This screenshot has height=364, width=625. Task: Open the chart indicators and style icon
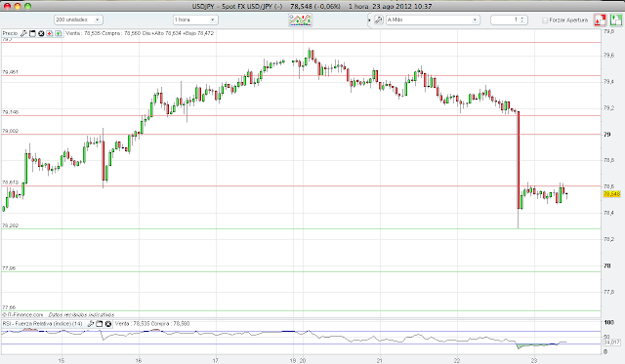[x=300, y=20]
